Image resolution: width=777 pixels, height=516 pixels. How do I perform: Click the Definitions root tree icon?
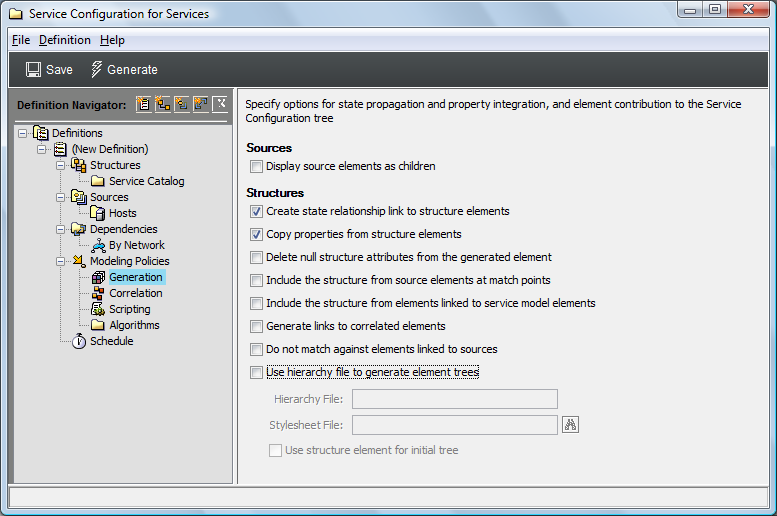coord(41,133)
